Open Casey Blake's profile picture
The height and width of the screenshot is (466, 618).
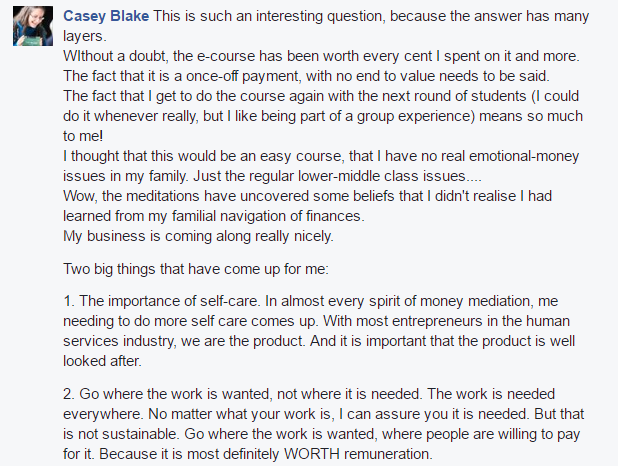(33, 26)
